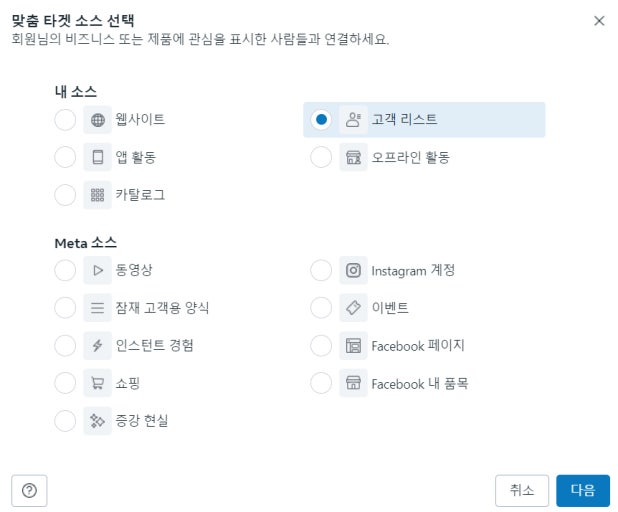Viewport: 618px width, 512px height.
Task: Click the Instagram 계정 camera icon
Action: click(x=353, y=270)
